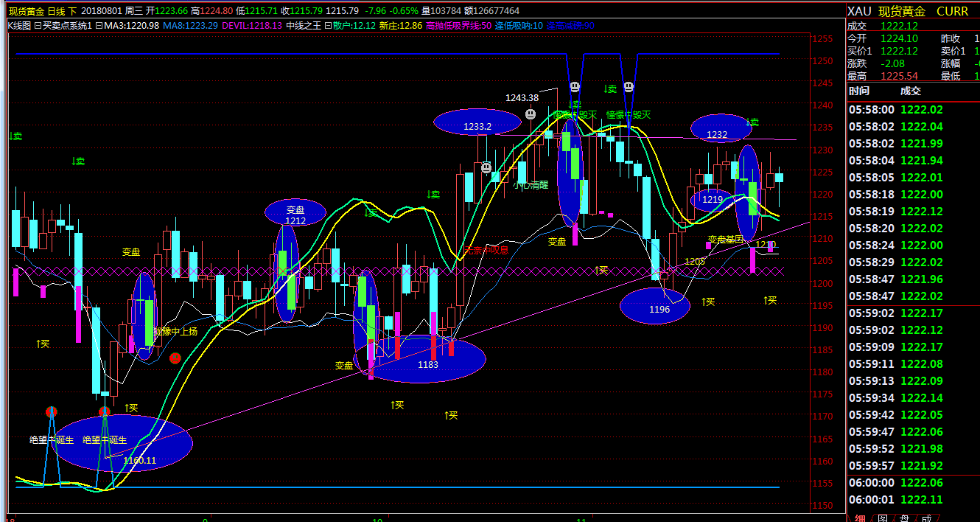
Task: Click the rightmost smiley icon at the blue dip
Action: click(x=629, y=87)
